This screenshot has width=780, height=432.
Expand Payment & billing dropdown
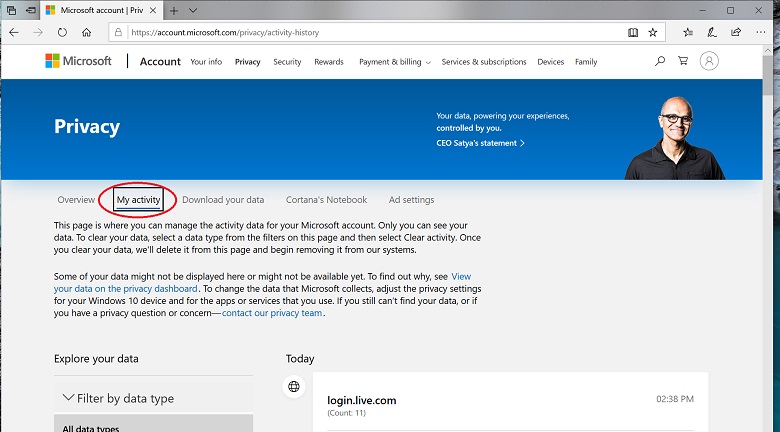click(395, 62)
